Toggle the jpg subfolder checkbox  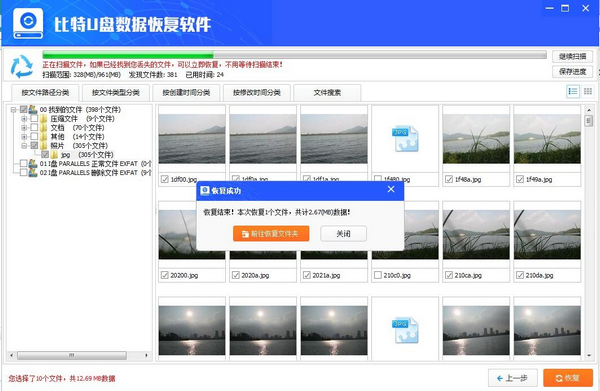(x=45, y=155)
